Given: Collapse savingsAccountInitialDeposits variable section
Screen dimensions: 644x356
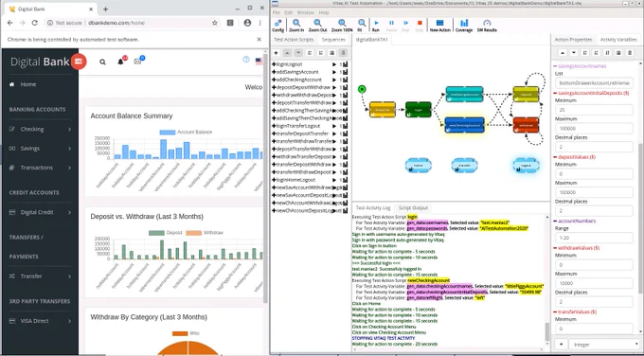Looking at the screenshot, I should [555, 93].
